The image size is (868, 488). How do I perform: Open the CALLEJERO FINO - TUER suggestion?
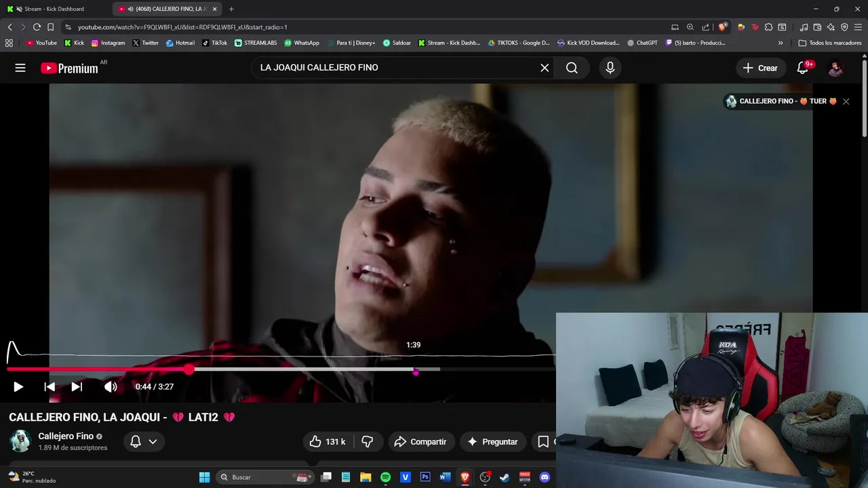click(781, 102)
